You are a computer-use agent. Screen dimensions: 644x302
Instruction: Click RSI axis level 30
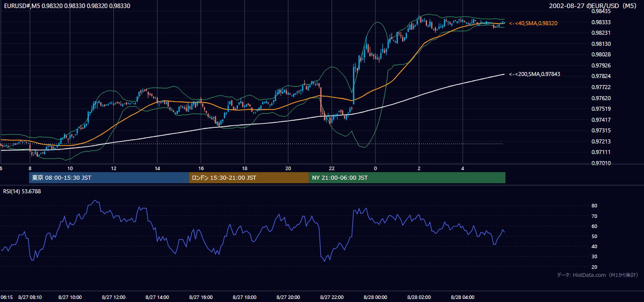pos(595,257)
